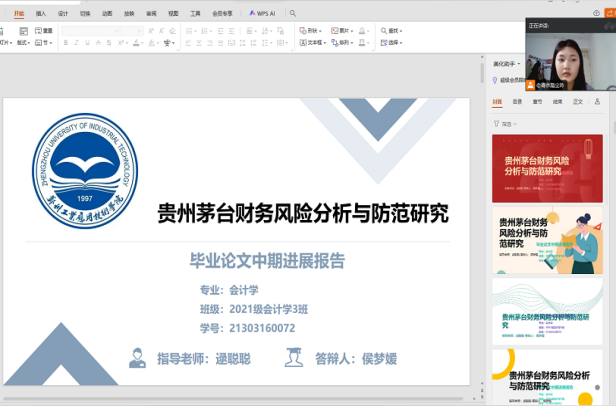
Task: Click the slide title text 贵州茅台财务风险分析与防范研究
Action: (x=303, y=213)
